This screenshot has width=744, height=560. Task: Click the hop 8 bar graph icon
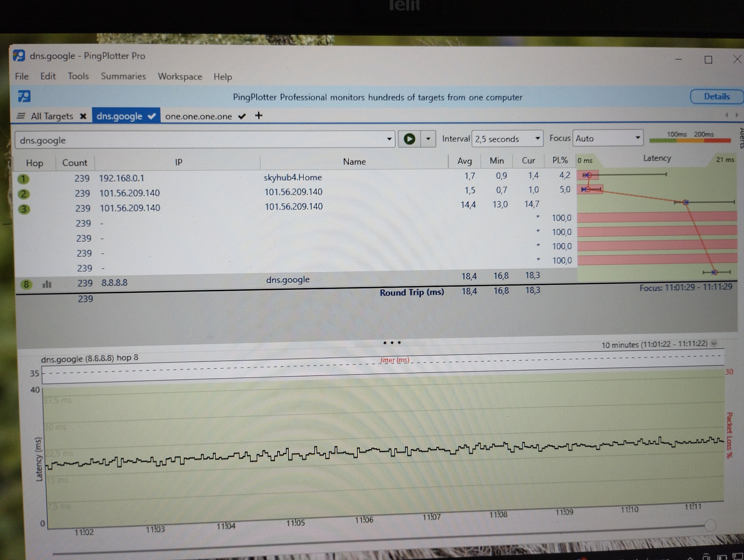(x=47, y=284)
